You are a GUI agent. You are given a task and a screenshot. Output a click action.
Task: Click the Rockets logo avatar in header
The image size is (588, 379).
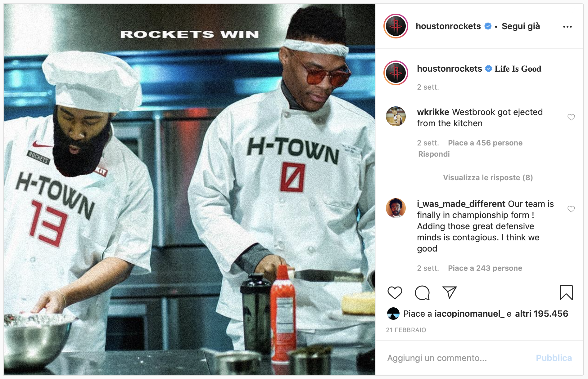coord(396,26)
